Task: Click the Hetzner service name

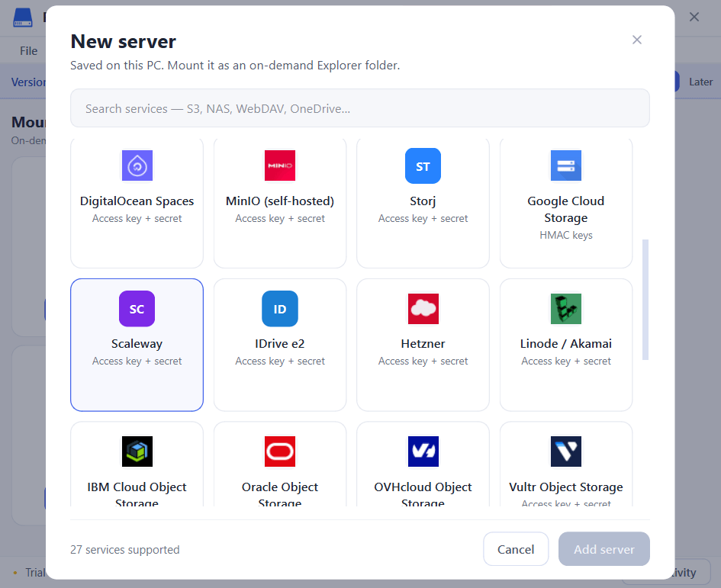Action: coord(423,343)
